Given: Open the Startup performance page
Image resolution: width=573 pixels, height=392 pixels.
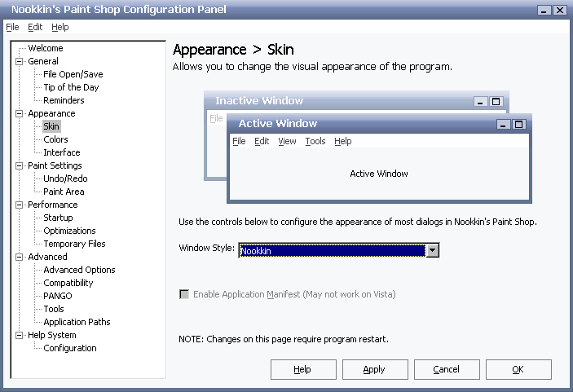Looking at the screenshot, I should tap(58, 218).
